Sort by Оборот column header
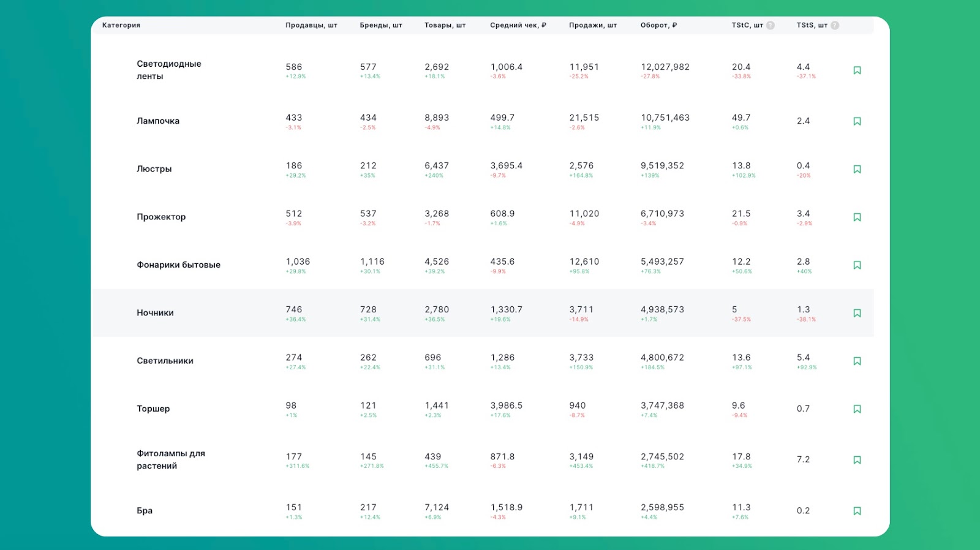980x550 pixels. pos(658,25)
